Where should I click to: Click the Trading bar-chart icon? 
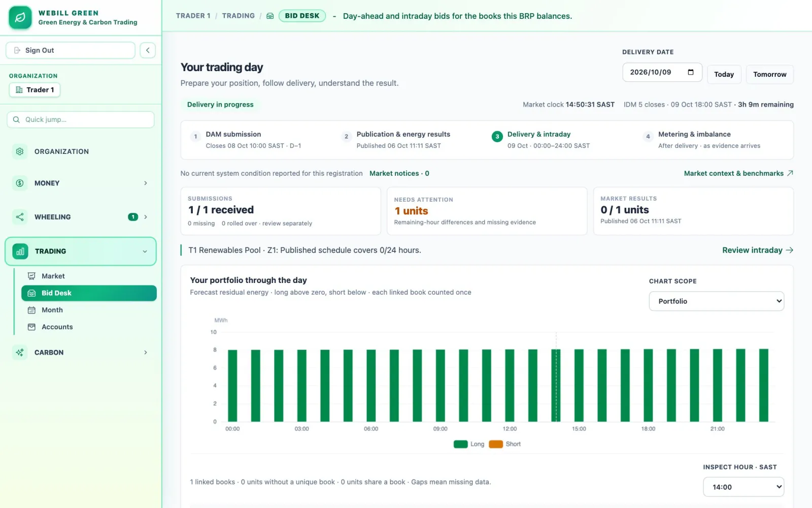click(x=20, y=251)
